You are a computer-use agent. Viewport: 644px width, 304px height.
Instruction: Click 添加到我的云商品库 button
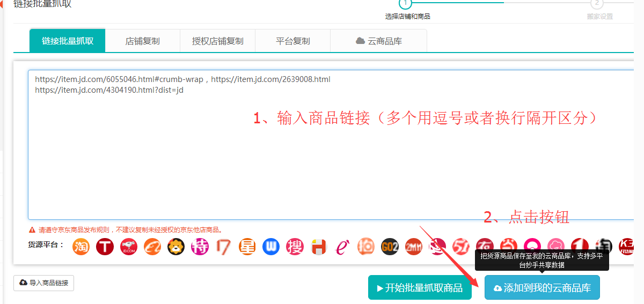[x=542, y=288]
